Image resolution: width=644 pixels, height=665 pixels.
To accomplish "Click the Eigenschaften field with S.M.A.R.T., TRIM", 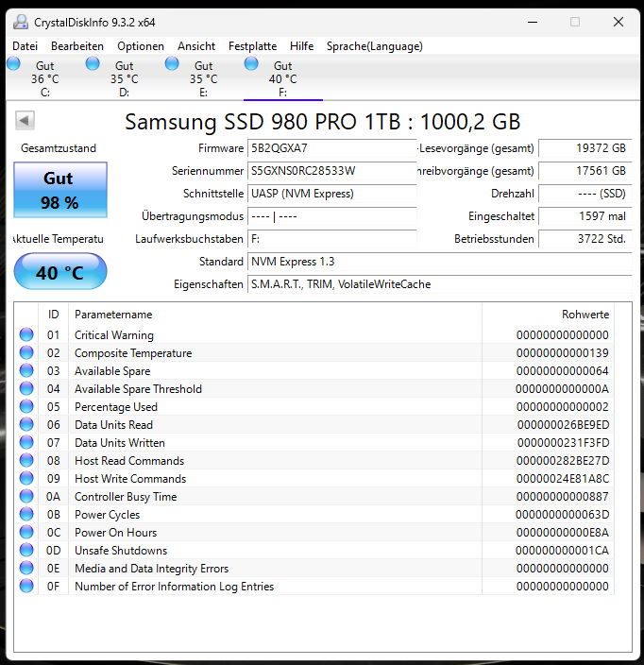I will point(440,284).
